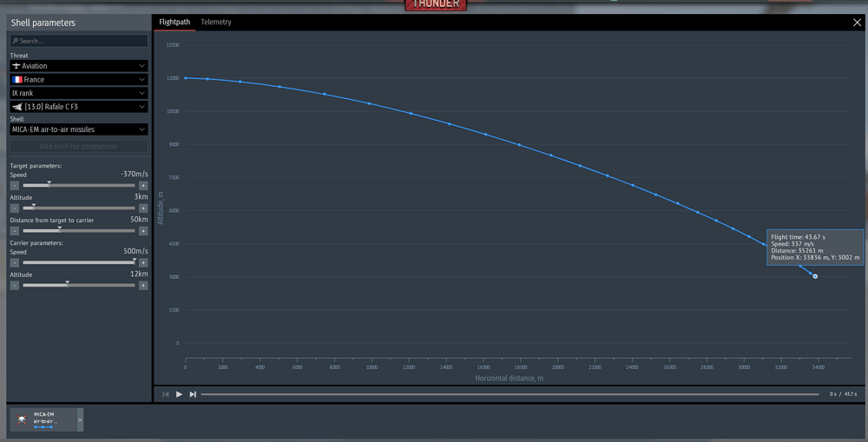Viewport: 868px width, 442px height.
Task: Decrease Distance from target to carrier
Action: [x=15, y=231]
